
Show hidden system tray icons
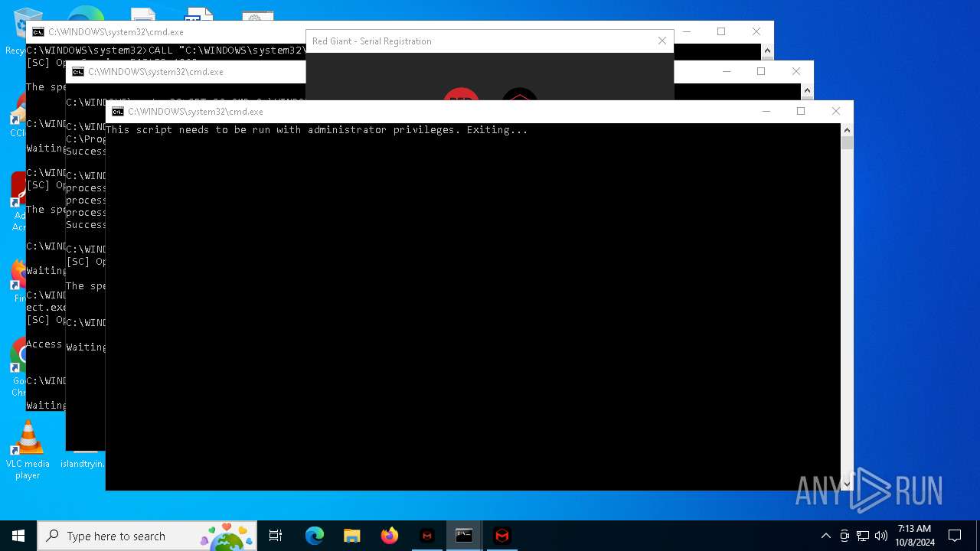coord(825,536)
